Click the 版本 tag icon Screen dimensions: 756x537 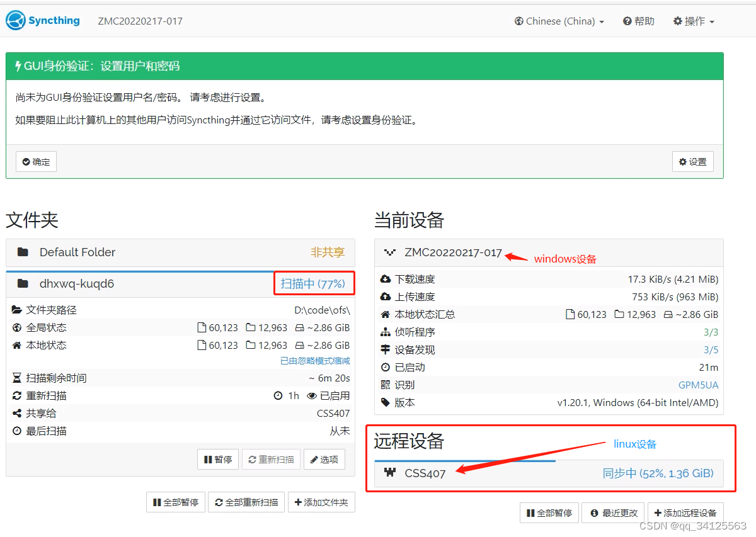(386, 403)
